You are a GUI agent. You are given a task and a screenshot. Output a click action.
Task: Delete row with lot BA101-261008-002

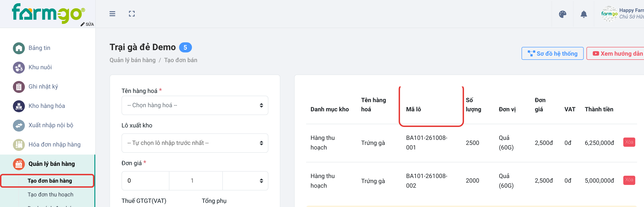tap(629, 180)
